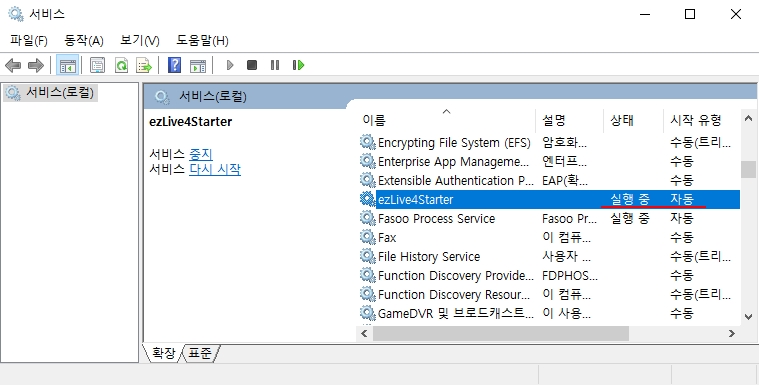
Task: Open the 동작(A) menu
Action: (84, 40)
